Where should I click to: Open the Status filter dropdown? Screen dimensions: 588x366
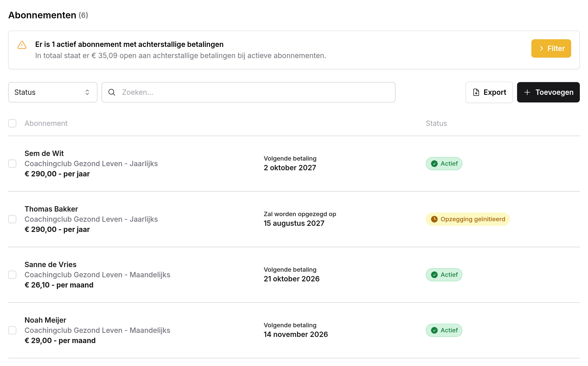53,92
